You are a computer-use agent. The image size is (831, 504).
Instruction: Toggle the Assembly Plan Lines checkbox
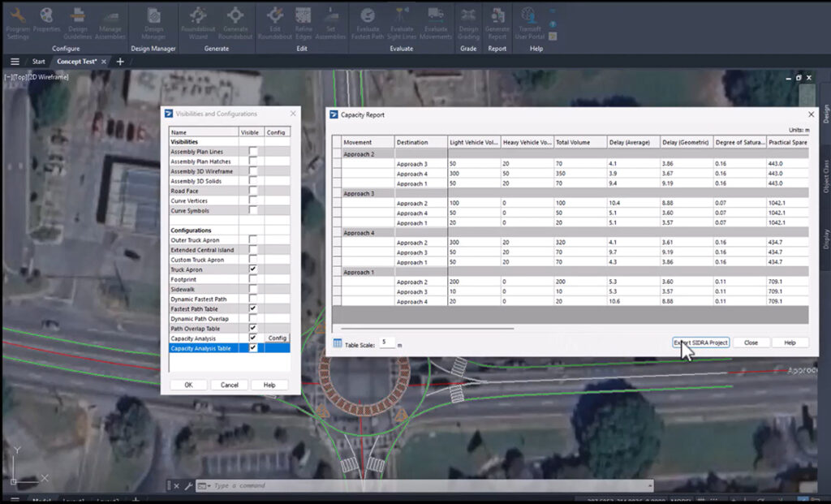pyautogui.click(x=253, y=151)
